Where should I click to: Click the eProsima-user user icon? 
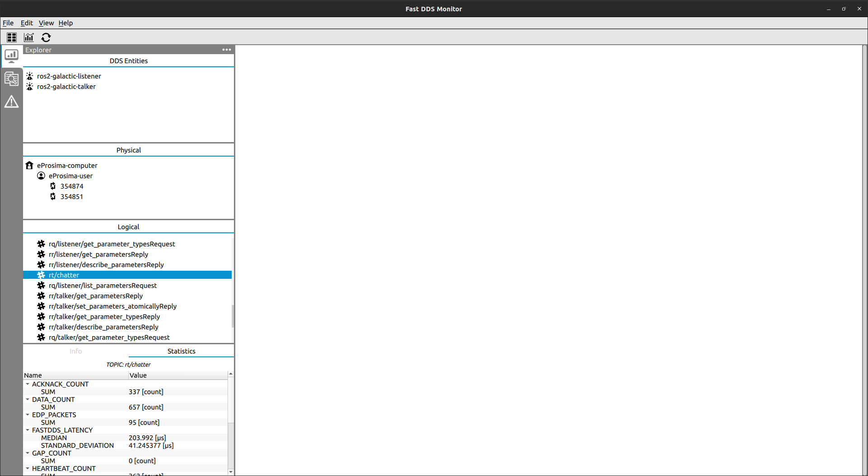(x=41, y=176)
